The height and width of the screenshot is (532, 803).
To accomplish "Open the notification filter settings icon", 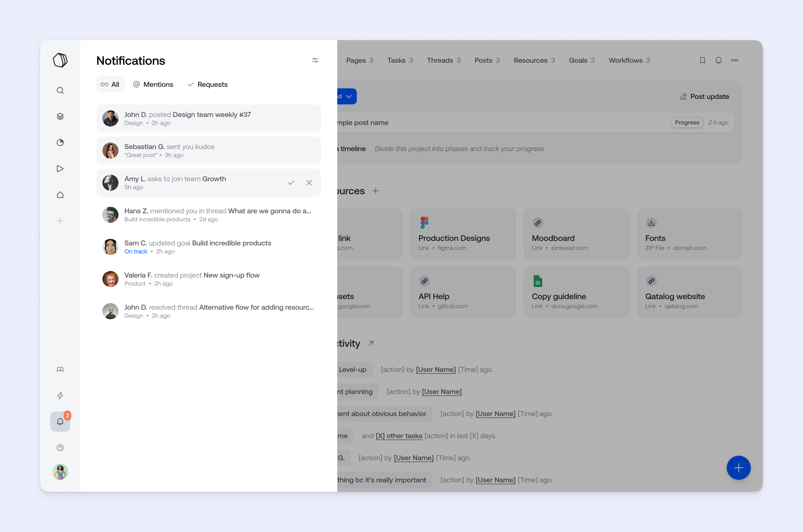I will click(x=315, y=60).
